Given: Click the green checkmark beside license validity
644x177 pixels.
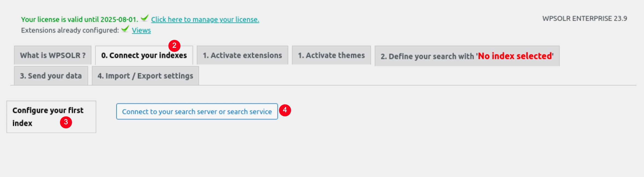Looking at the screenshot, I should coord(145,18).
